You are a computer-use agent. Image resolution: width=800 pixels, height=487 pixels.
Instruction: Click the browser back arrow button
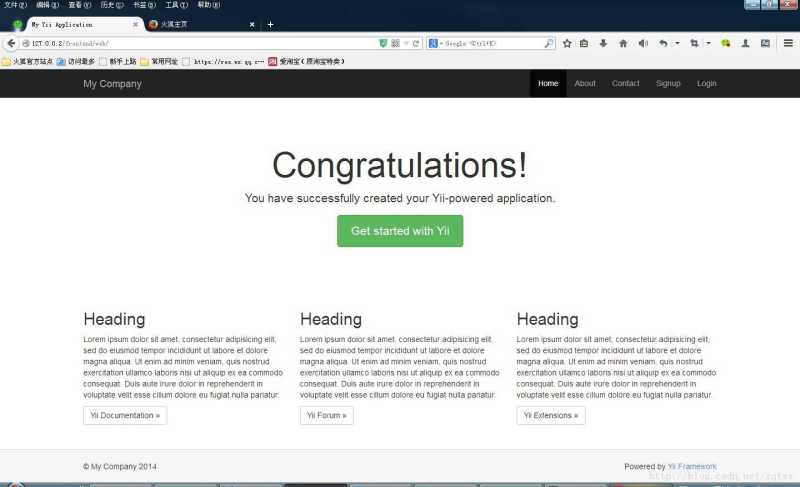(12, 44)
